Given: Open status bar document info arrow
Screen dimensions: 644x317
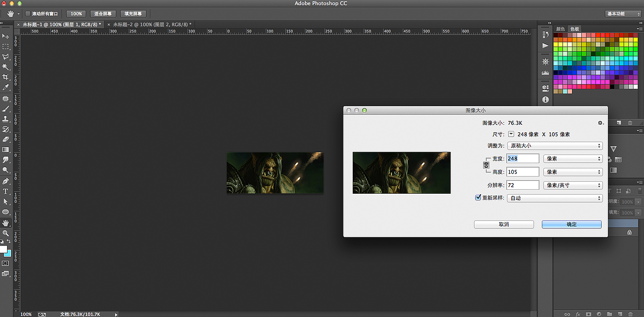Looking at the screenshot, I should click(116, 314).
